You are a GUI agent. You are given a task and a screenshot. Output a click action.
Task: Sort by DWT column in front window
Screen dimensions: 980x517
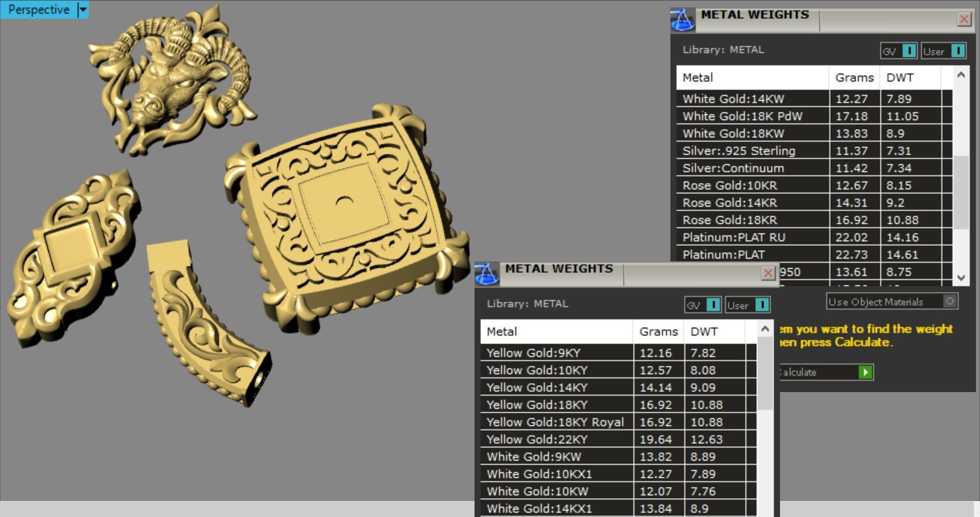coord(714,331)
